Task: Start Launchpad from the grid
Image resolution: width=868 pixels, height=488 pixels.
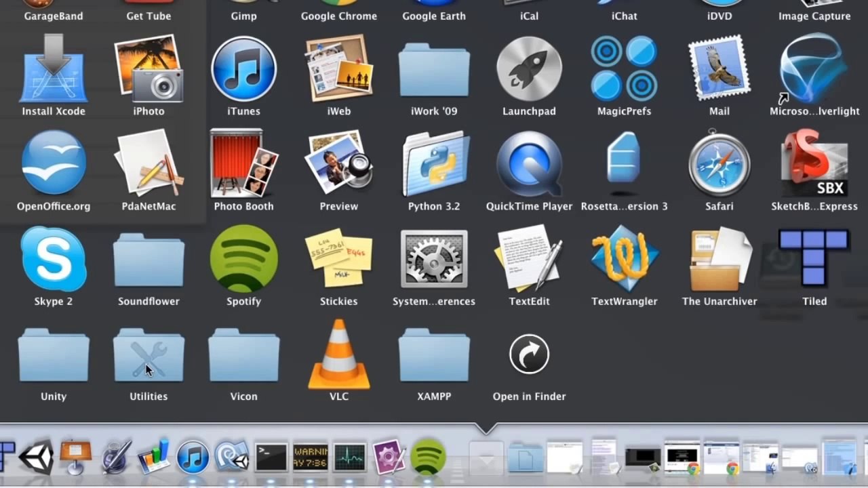Action: 529,69
